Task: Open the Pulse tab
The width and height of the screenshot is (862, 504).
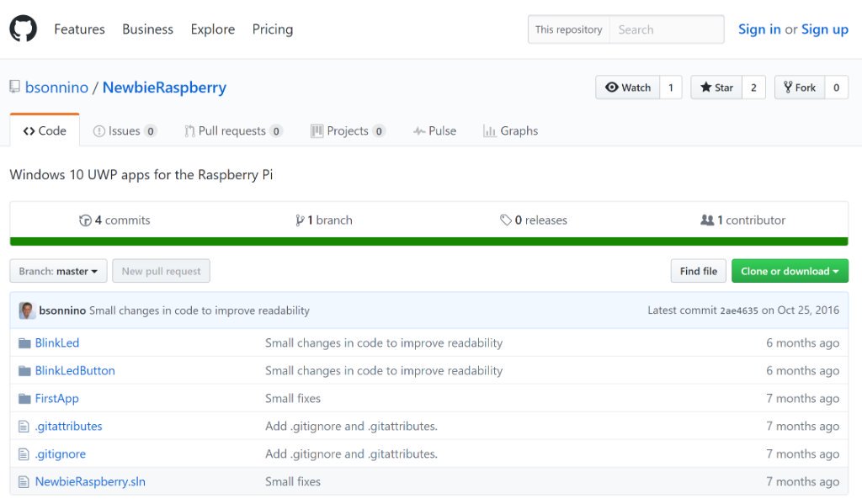Action: point(434,130)
